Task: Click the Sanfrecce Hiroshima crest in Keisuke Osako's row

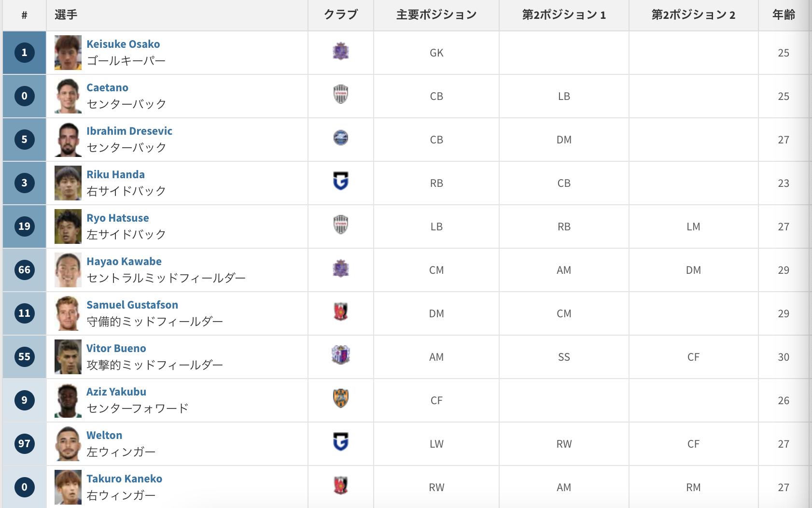Action: pos(341,51)
